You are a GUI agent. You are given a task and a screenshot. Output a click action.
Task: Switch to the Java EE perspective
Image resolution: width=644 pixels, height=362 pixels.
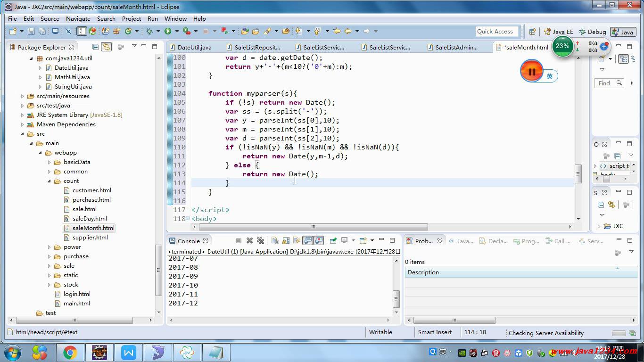click(x=559, y=32)
